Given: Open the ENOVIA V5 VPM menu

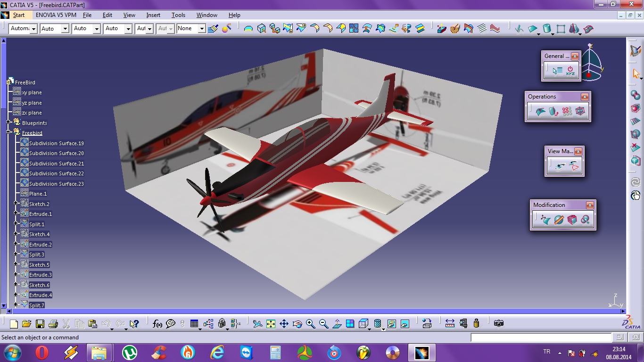Looking at the screenshot, I should (x=56, y=15).
